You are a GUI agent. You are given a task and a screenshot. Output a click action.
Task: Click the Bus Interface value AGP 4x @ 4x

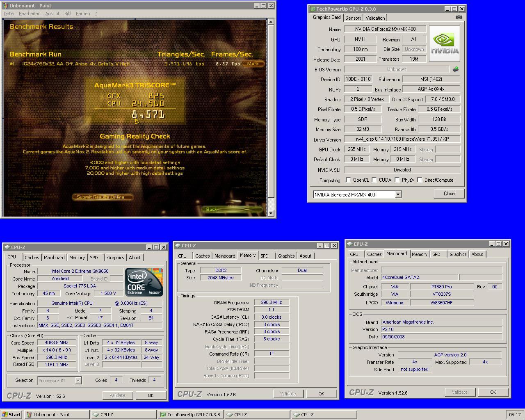click(x=431, y=89)
